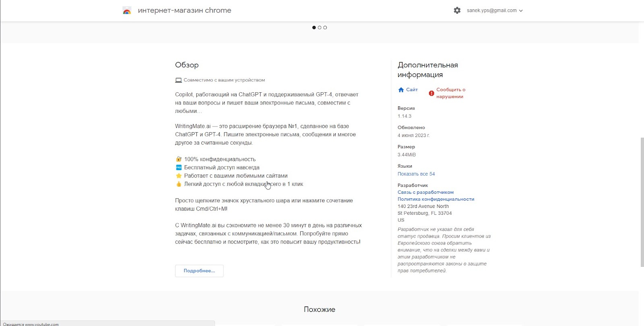This screenshot has width=644, height=326.
Task: Click the address line 140 23rd Avenue North
Action: click(x=423, y=206)
